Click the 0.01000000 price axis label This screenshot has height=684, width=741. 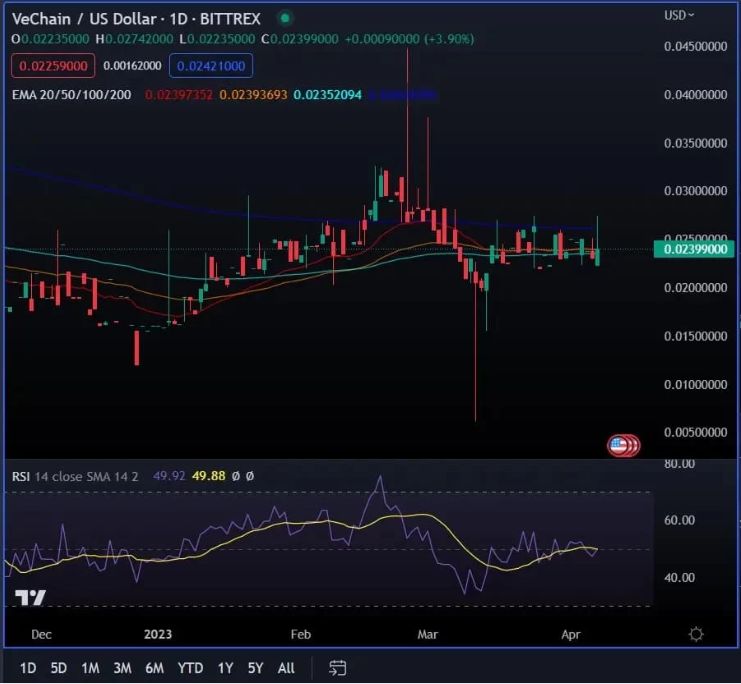[695, 384]
